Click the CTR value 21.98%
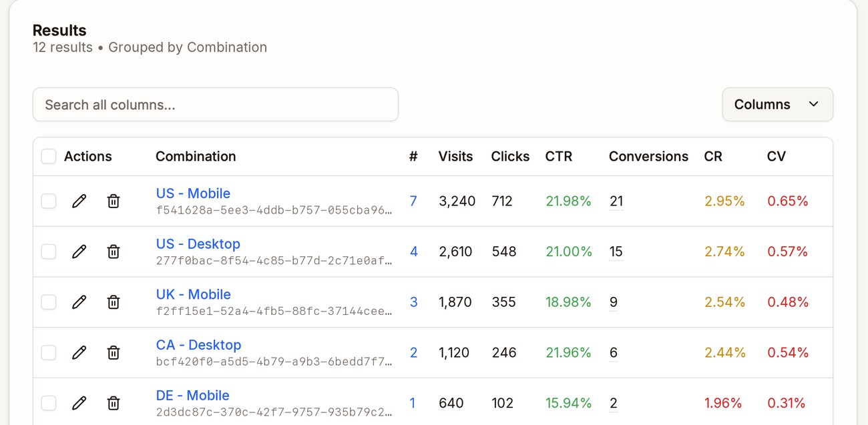The image size is (868, 425). pyautogui.click(x=568, y=201)
